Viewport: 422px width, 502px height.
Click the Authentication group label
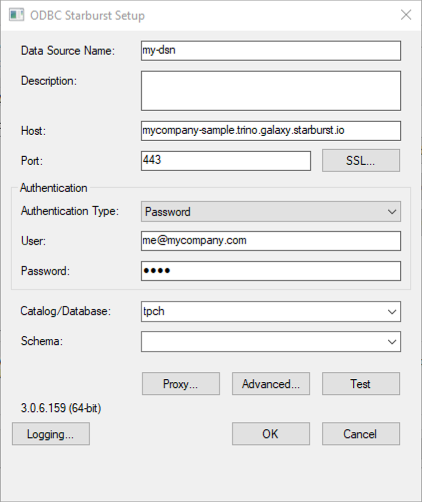tap(54, 188)
